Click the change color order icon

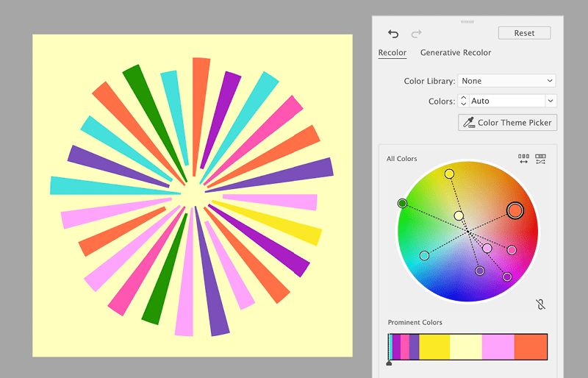(x=523, y=159)
